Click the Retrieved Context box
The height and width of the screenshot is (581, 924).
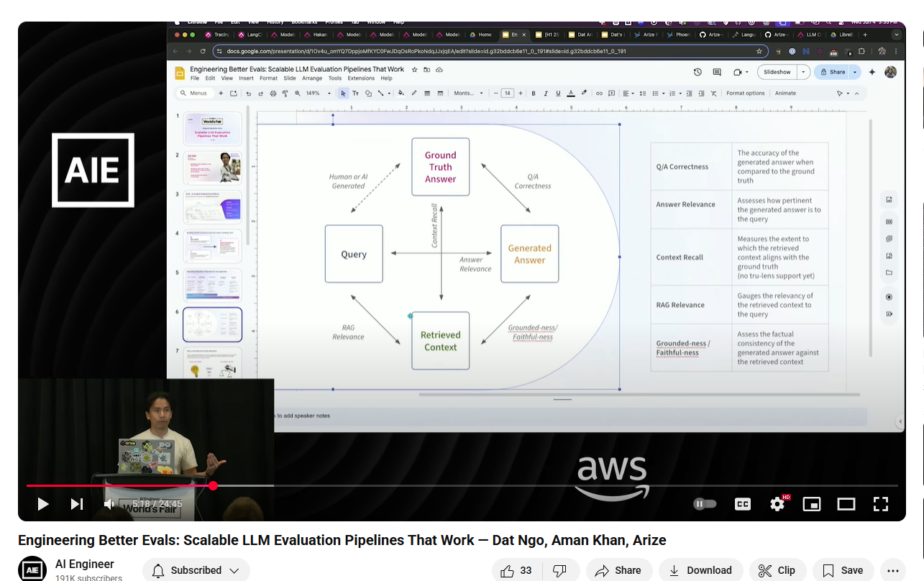pos(440,341)
